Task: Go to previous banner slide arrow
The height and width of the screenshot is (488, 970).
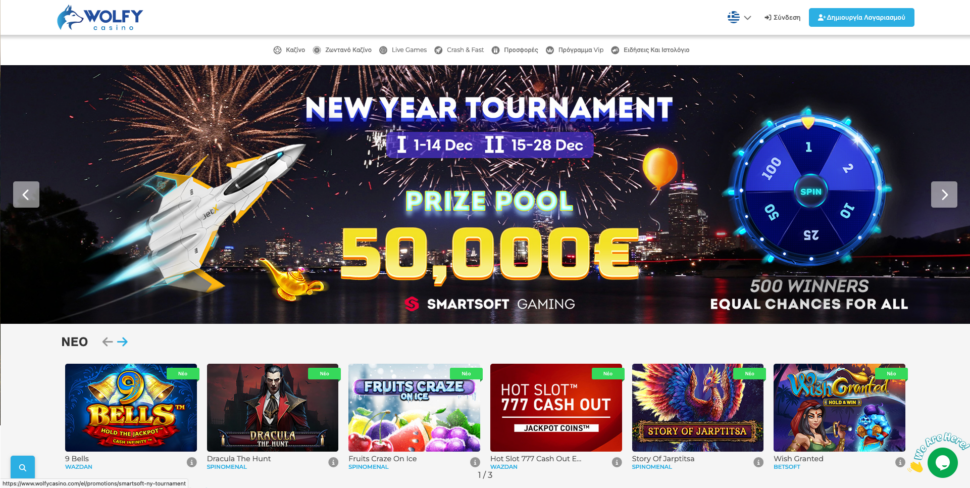Action: (x=26, y=195)
